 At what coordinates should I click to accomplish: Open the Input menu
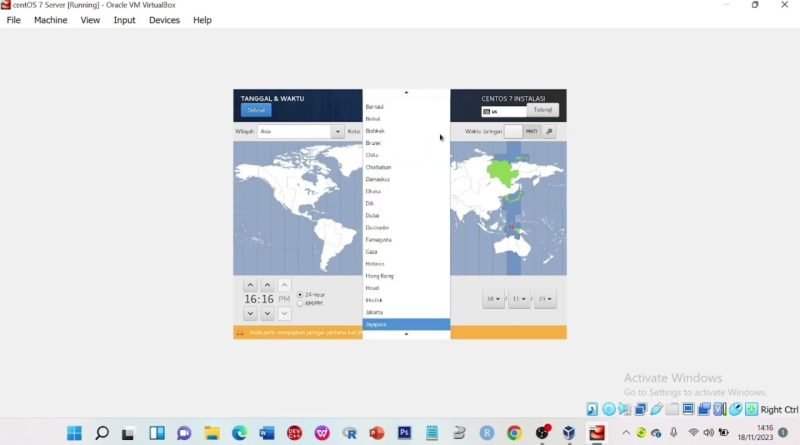coord(124,20)
